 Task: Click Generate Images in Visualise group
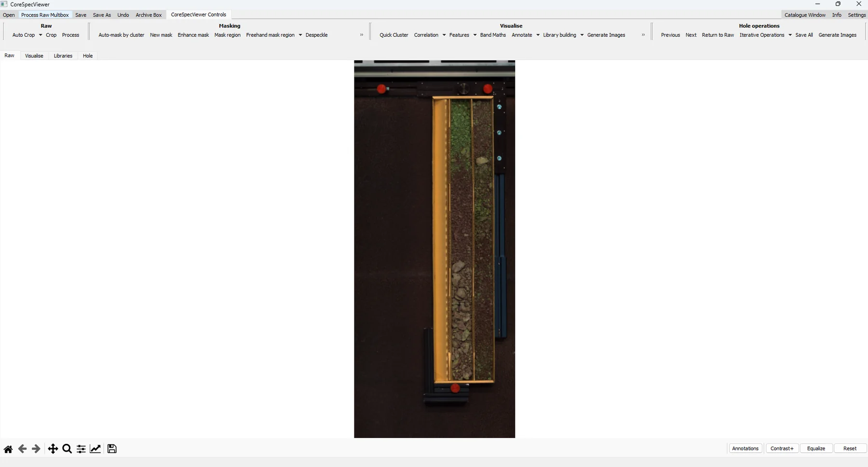click(x=606, y=35)
